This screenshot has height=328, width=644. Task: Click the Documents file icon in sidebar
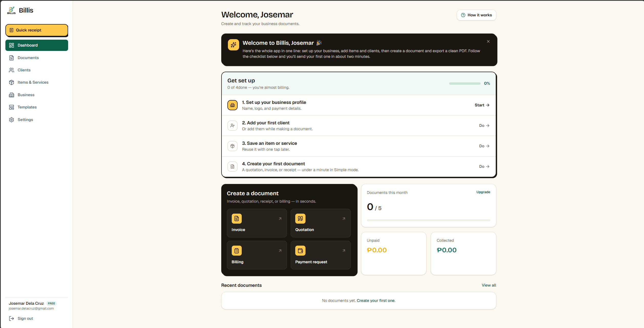coord(12,58)
